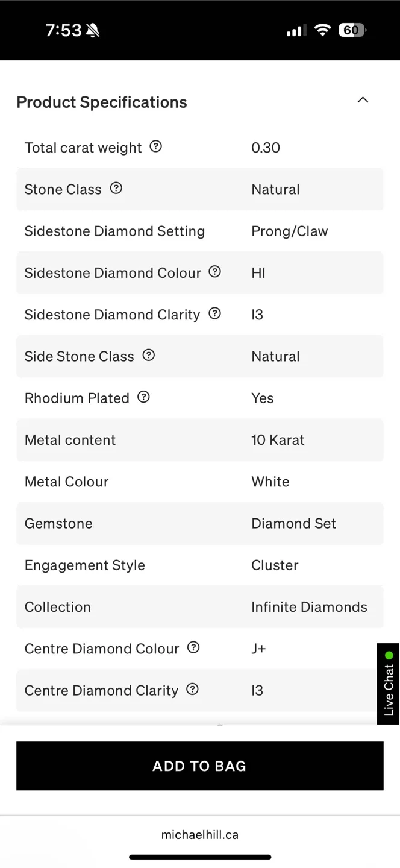Tap the michaelhill.ca address link
The height and width of the screenshot is (868, 400).
199,834
